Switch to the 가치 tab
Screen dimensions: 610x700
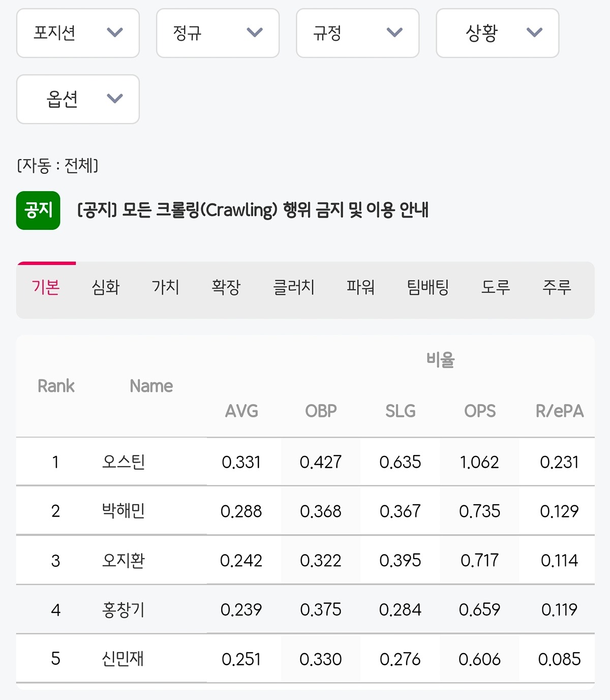[x=166, y=287]
